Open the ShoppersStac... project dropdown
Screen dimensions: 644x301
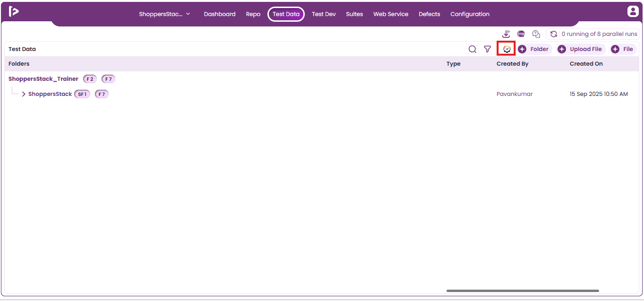[164, 14]
